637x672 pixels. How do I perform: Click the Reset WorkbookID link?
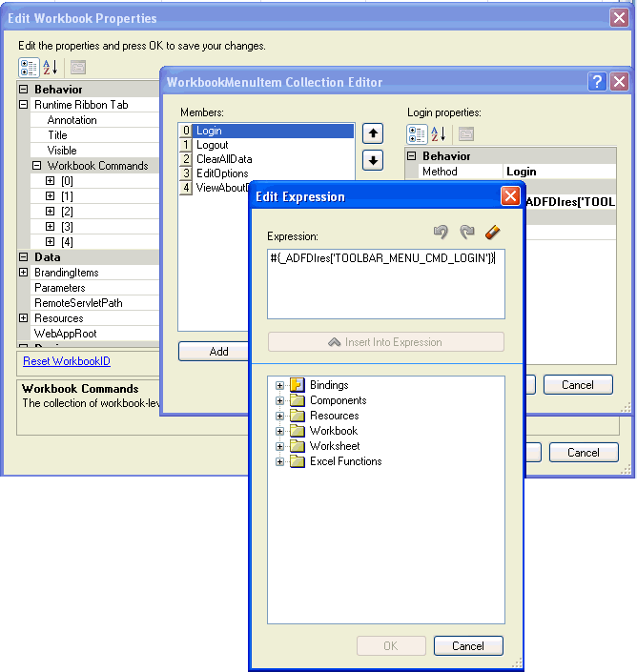tap(67, 361)
